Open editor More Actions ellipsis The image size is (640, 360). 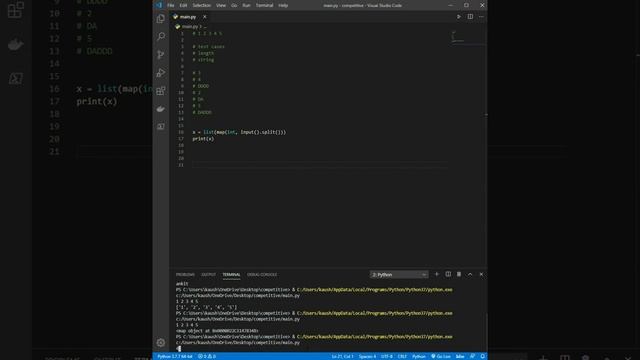pyautogui.click(x=481, y=17)
